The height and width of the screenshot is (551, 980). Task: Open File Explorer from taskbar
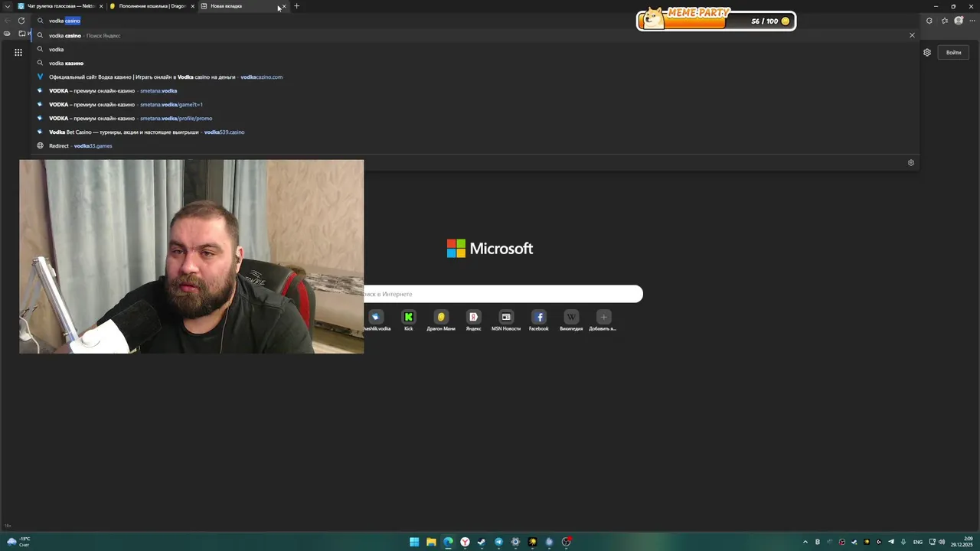pyautogui.click(x=431, y=542)
